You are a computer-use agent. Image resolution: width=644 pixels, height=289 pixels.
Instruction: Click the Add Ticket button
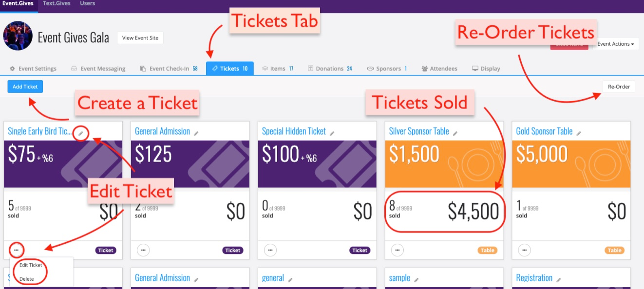coord(25,87)
